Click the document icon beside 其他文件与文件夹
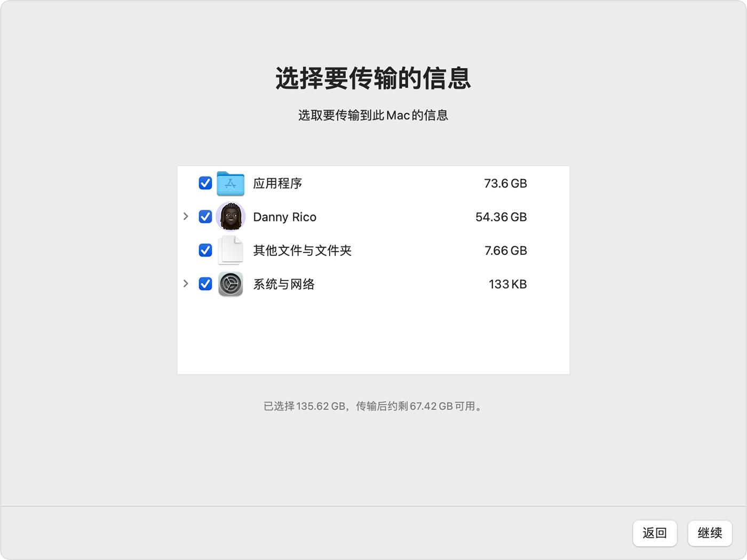747x560 pixels. tap(231, 250)
